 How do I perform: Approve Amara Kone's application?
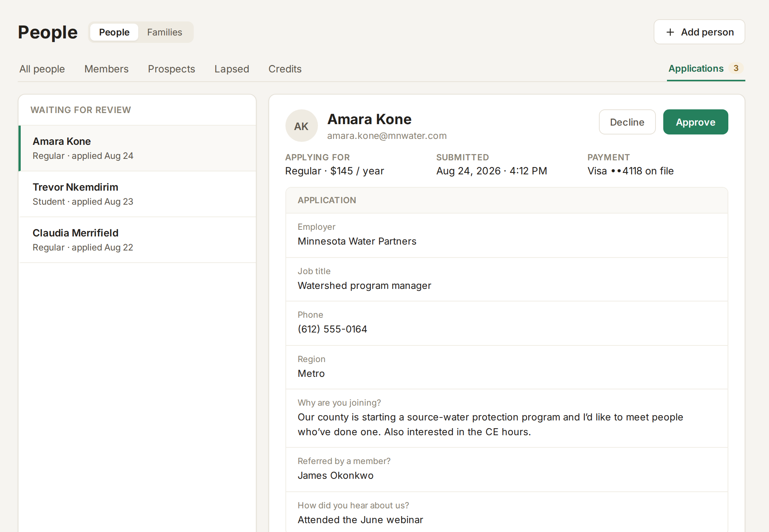click(695, 122)
